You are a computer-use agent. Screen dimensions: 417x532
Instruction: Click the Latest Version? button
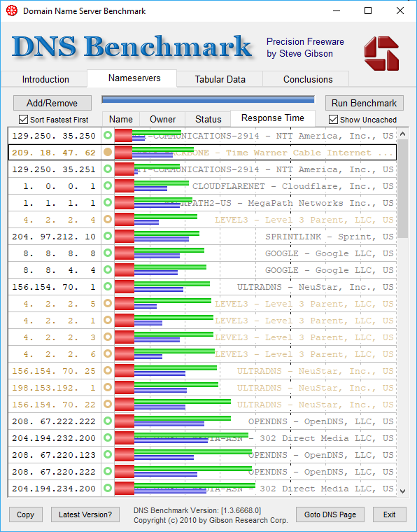pyautogui.click(x=85, y=514)
